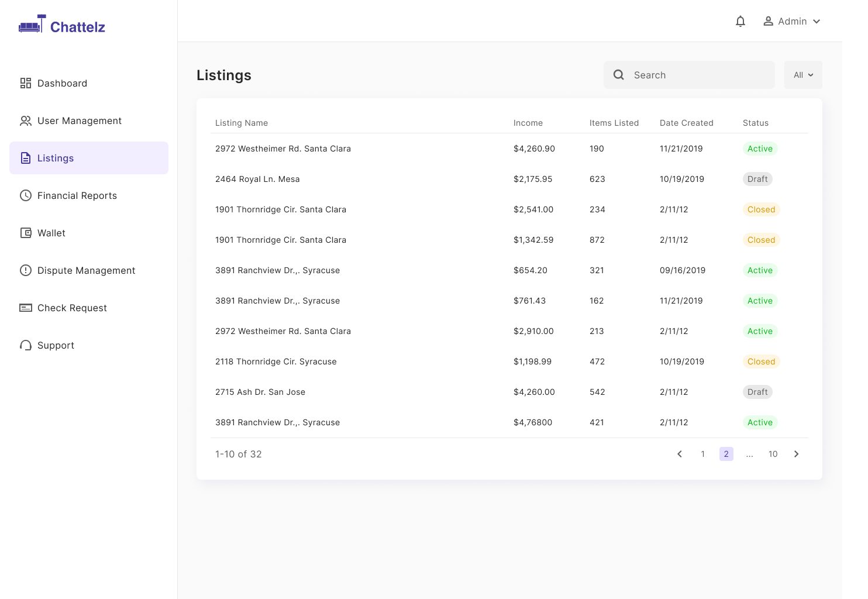This screenshot has height=599, width=868.
Task: Expand the All filter dropdown
Action: tap(803, 75)
